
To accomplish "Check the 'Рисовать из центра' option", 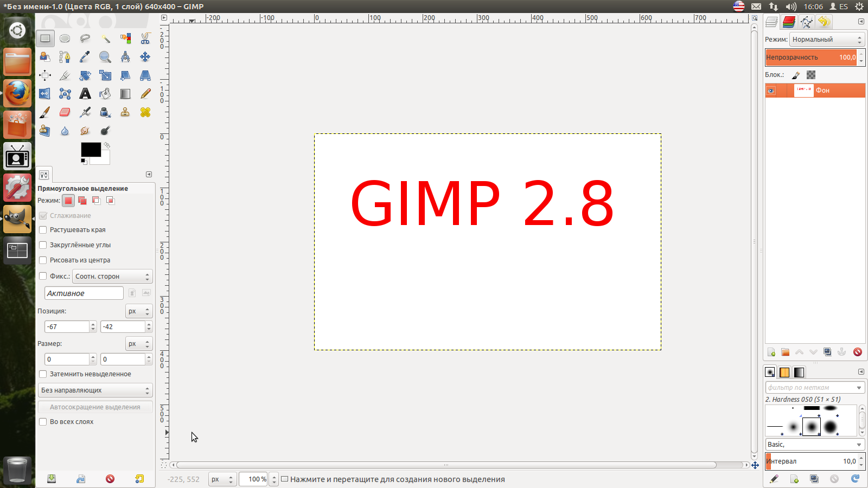I will tap(43, 260).
